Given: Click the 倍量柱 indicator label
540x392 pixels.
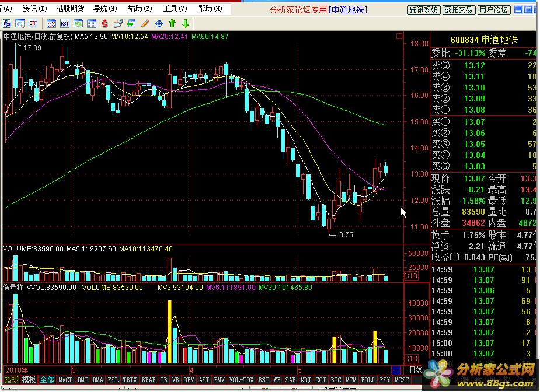Looking at the screenshot, I should pos(13,288).
